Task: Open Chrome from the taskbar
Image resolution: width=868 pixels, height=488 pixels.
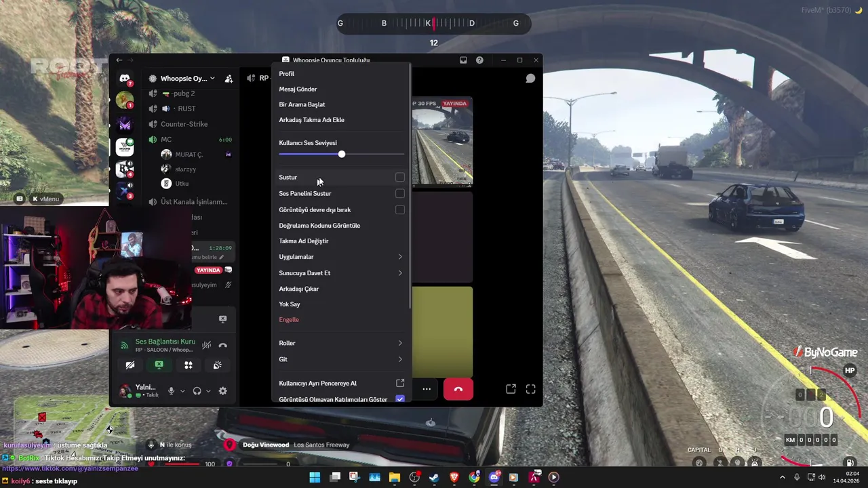Action: pyautogui.click(x=474, y=477)
